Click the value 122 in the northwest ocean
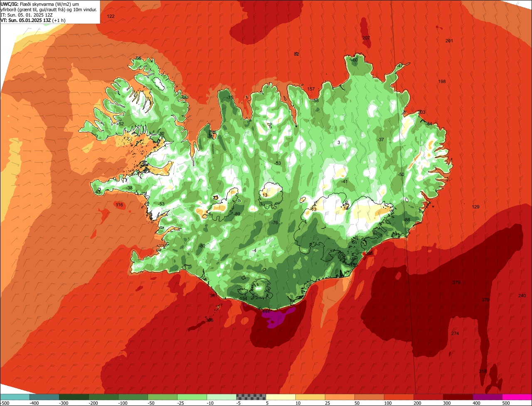532x406 pixels. (111, 16)
